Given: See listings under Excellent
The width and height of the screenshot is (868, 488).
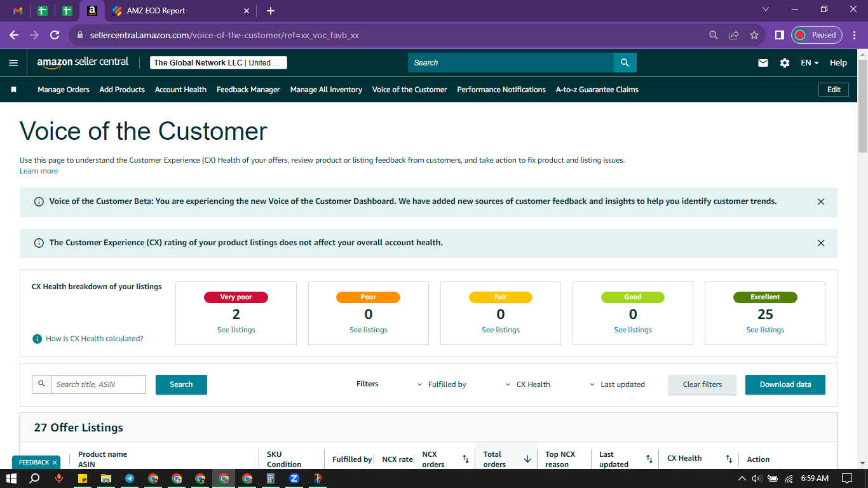Looking at the screenshot, I should (x=765, y=330).
